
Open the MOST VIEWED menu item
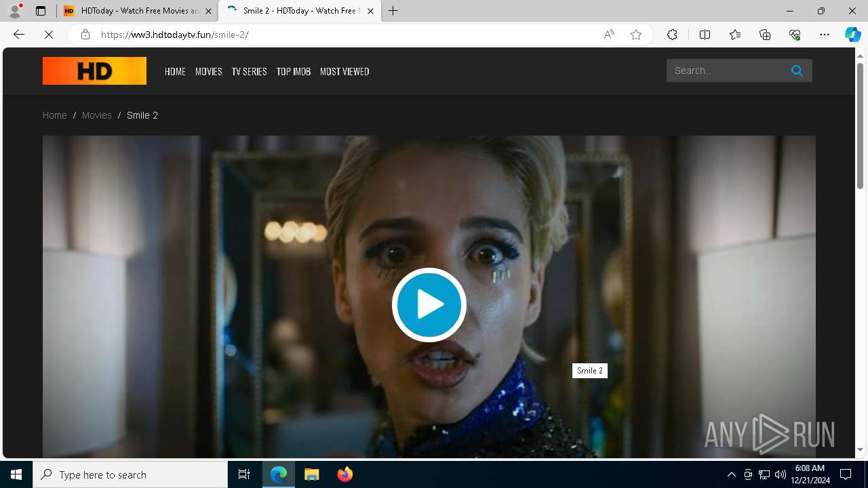pos(344,71)
